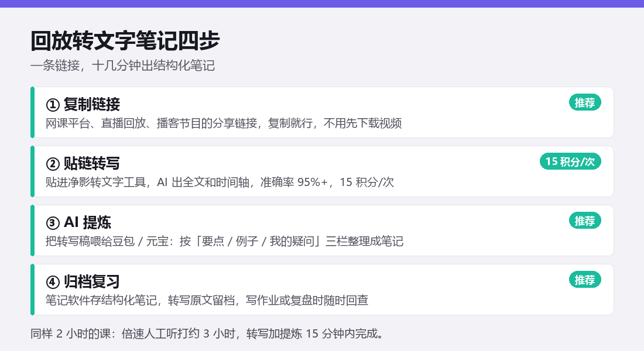Select the ② 贴链转写 step title
644x351 pixels.
83,163
